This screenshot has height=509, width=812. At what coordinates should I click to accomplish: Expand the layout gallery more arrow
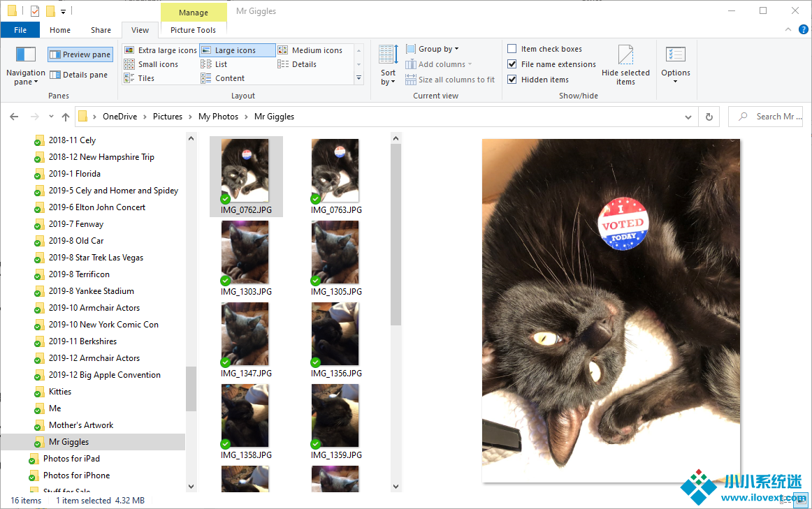point(359,78)
